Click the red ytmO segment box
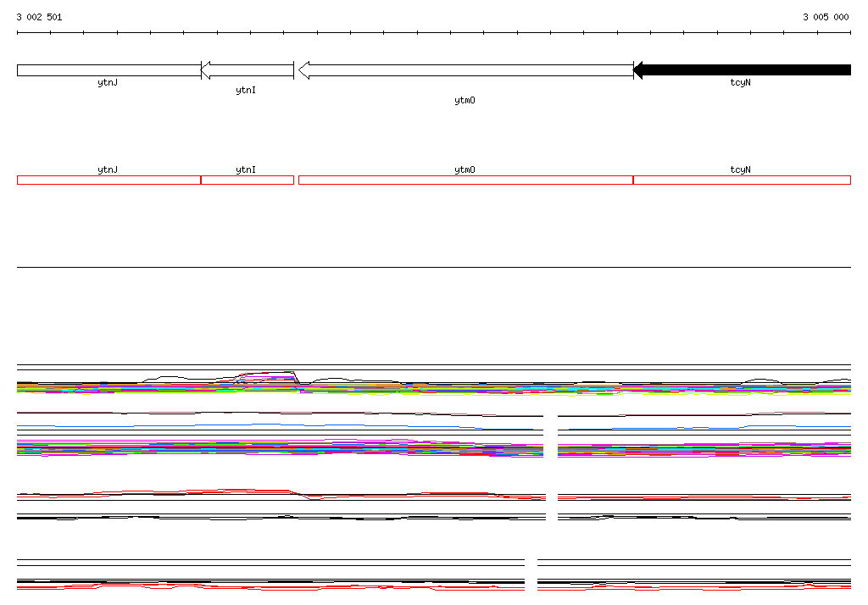Image resolution: width=868 pixels, height=605 pixels. tap(466, 180)
